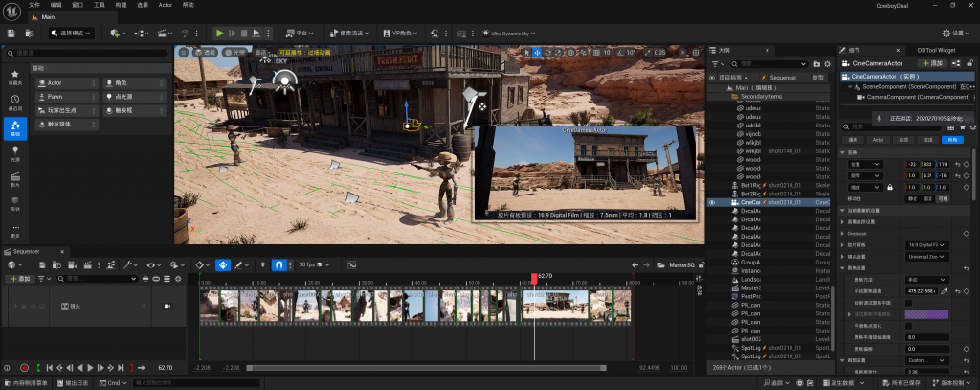Click the green 添加 button in Sequencer

[21, 278]
